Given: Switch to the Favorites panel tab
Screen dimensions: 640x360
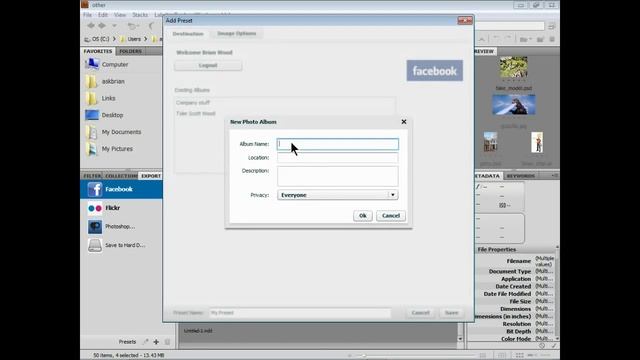Looking at the screenshot, I should pos(98,51).
